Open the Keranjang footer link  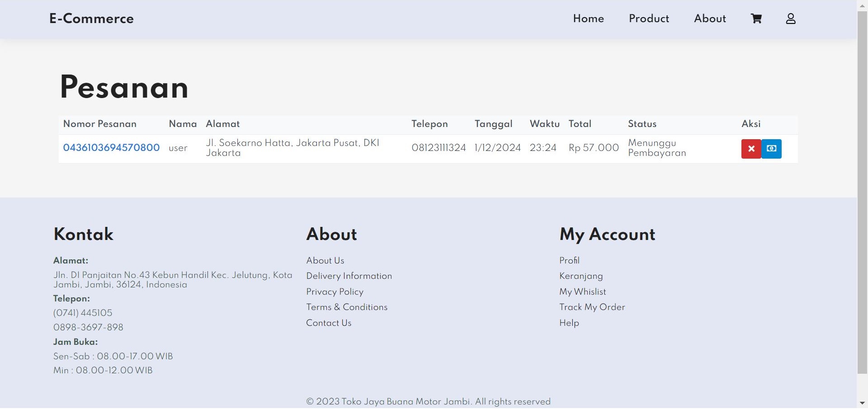click(581, 276)
